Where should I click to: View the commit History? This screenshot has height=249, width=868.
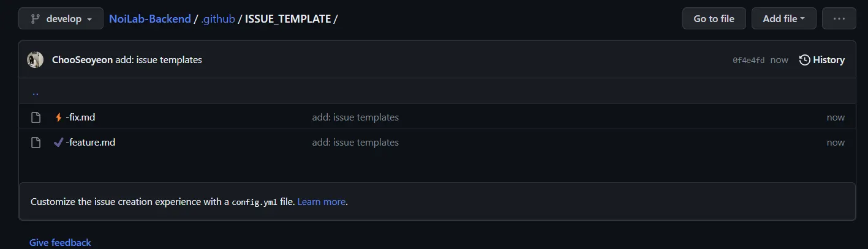pos(828,60)
